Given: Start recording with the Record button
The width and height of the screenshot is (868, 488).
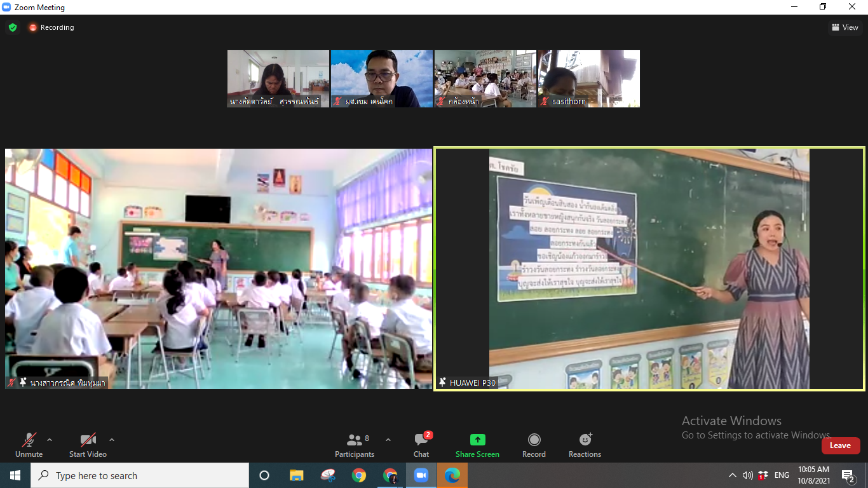Looking at the screenshot, I should click(x=534, y=445).
